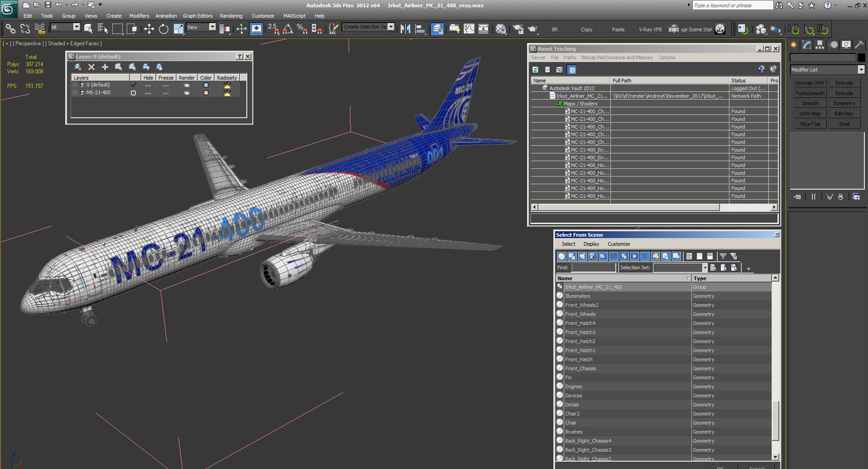Image resolution: width=868 pixels, height=469 pixels.
Task: Click the Unwrap UVW modifier button
Action: tap(810, 83)
